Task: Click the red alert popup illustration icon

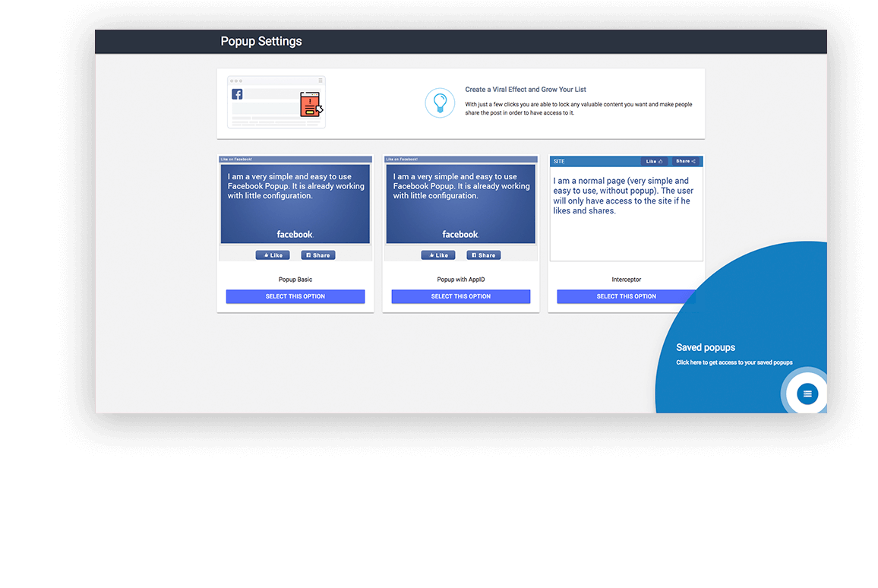Action: pyautogui.click(x=310, y=104)
